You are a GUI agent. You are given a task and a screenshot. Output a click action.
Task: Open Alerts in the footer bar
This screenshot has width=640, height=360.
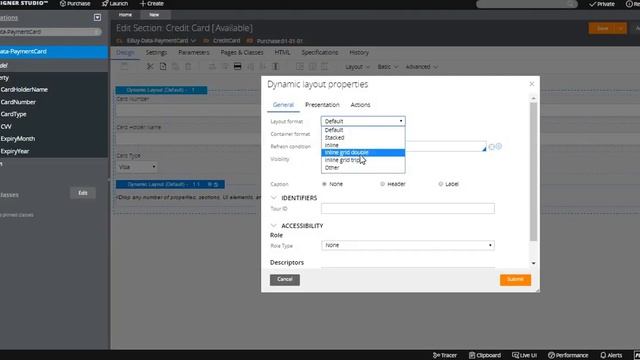tap(611, 355)
